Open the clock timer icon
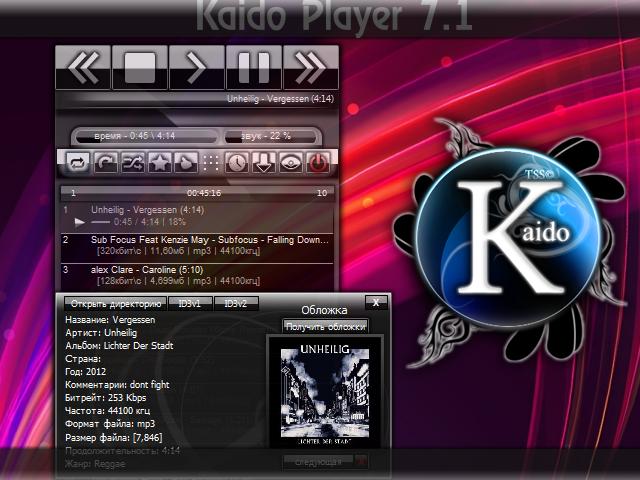Viewport: 640px width, 480px height. pyautogui.click(x=237, y=163)
